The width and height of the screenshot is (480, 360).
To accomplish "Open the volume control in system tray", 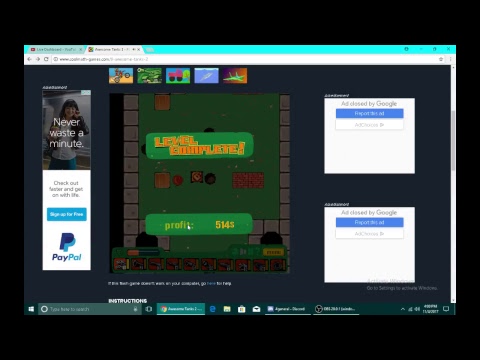I will [417, 309].
